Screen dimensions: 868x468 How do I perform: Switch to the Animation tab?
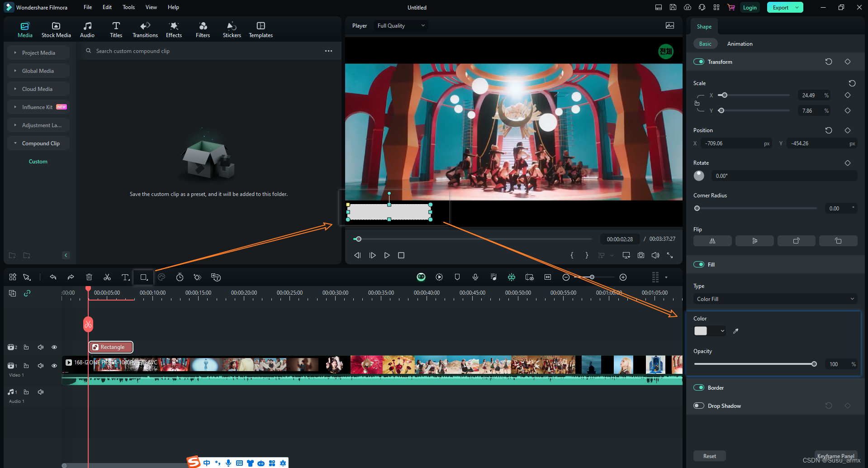coord(740,44)
